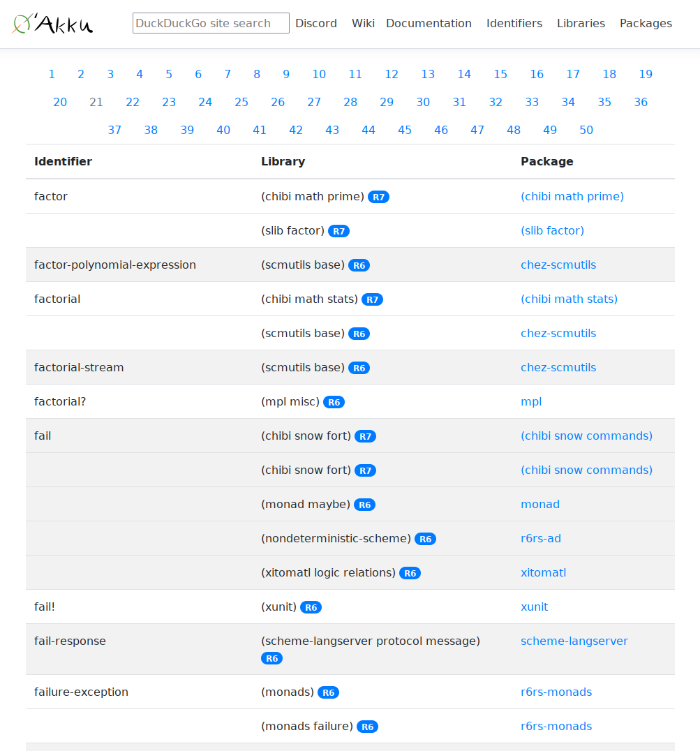Click R7 badge beside (chibi math stats)
The height and width of the screenshot is (751, 700).
(372, 299)
